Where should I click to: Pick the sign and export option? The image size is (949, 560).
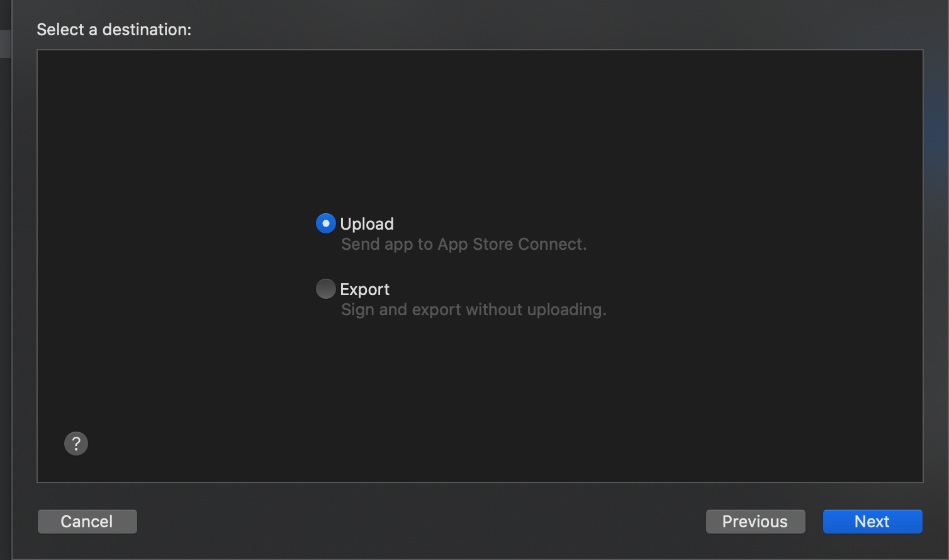pyautogui.click(x=325, y=289)
